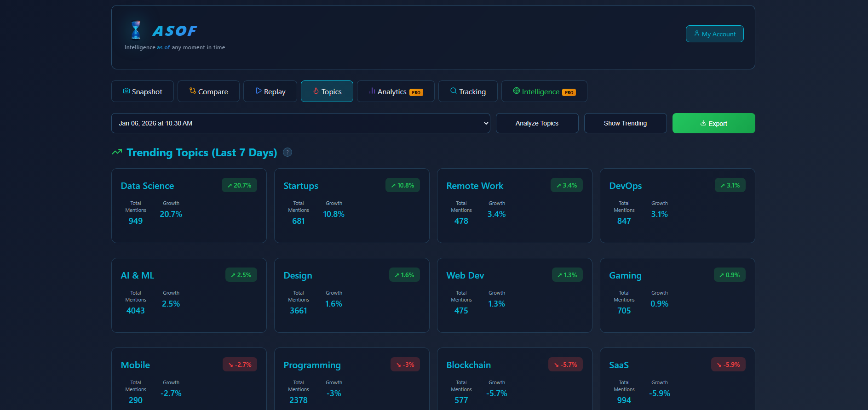Open the SaaS topic title
Screen dimensions: 868x410
tap(619, 365)
